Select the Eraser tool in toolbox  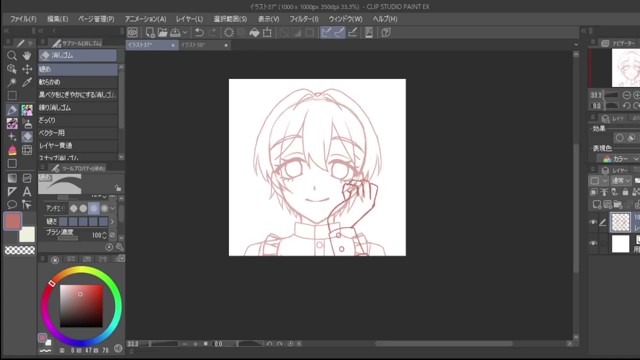[x=27, y=137]
